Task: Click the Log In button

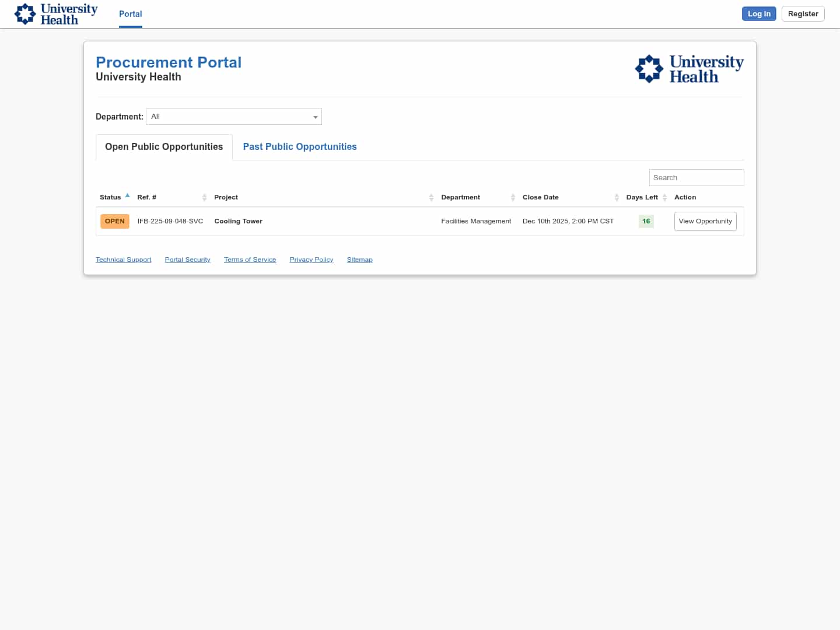Action: (759, 13)
